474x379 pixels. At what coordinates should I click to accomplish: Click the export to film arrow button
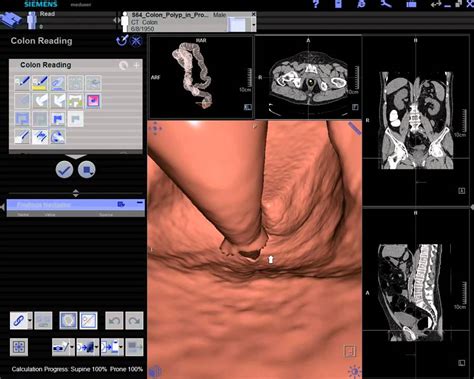click(86, 347)
